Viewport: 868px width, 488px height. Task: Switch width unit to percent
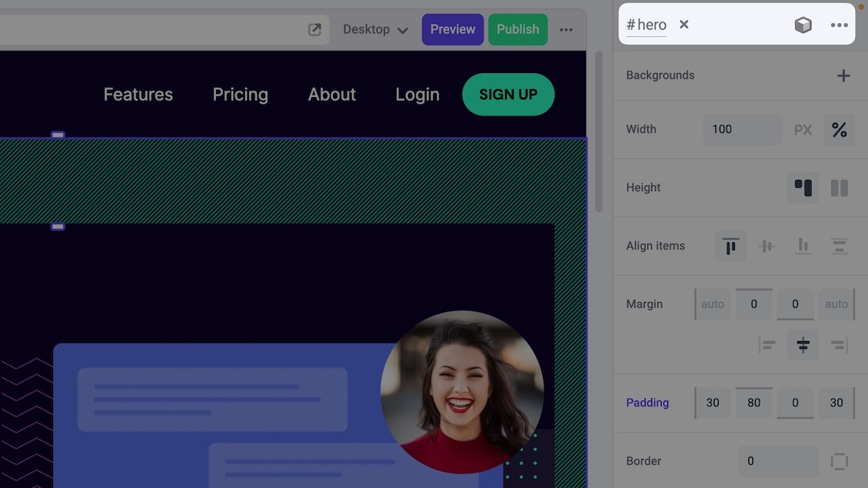pyautogui.click(x=839, y=129)
